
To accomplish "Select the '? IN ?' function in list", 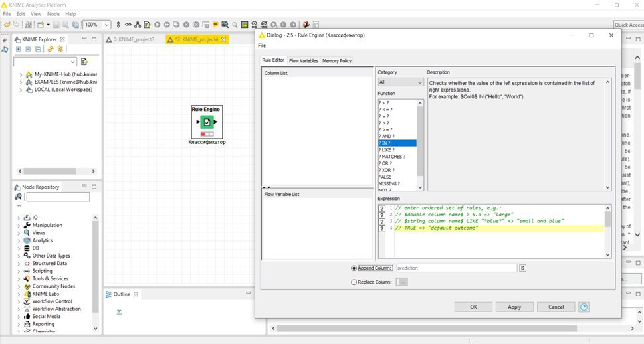I will tap(397, 143).
